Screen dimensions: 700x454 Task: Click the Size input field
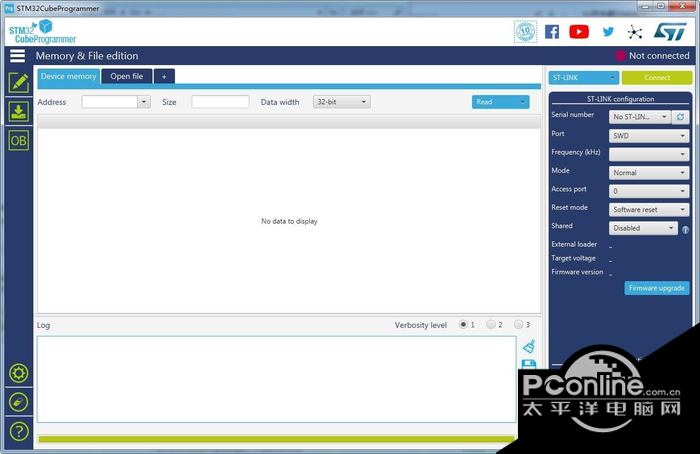[x=220, y=102]
